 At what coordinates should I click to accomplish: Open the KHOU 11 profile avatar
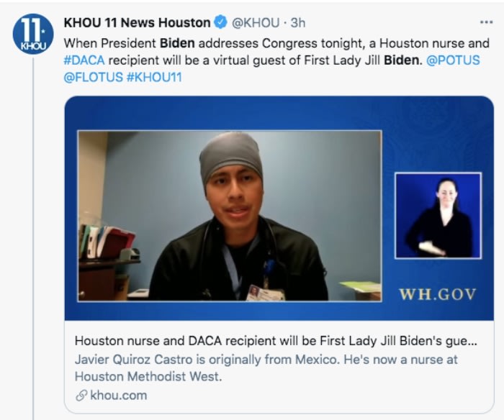tap(33, 34)
